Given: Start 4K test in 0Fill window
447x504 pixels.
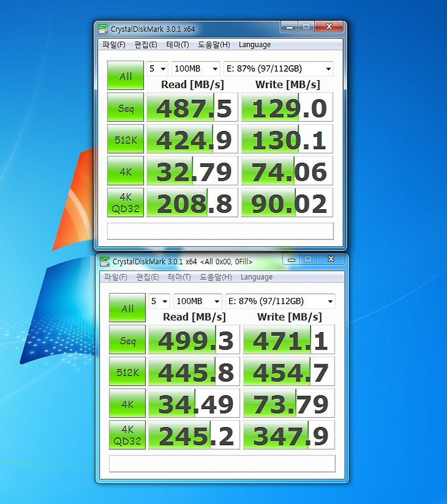Looking at the screenshot, I should coord(127,403).
